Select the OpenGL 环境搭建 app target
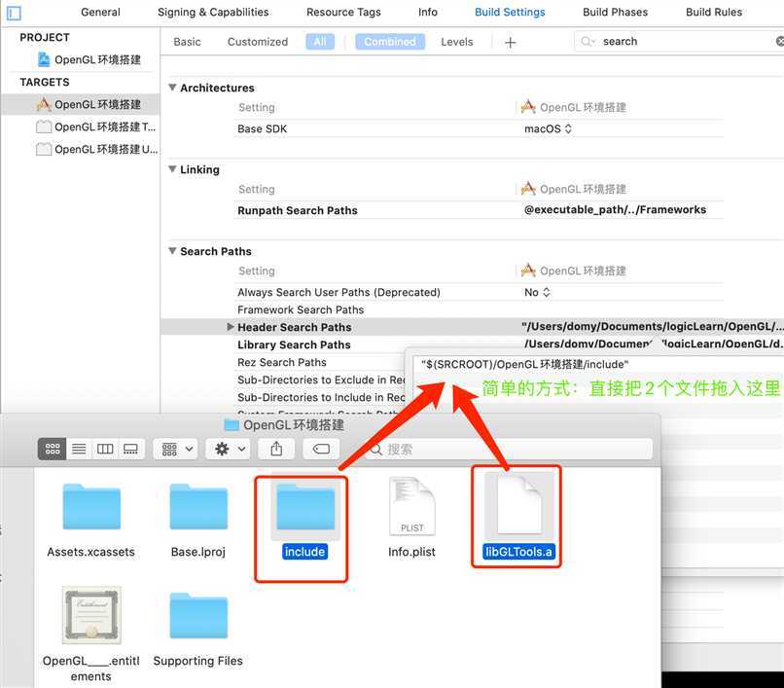The width and height of the screenshot is (784, 688). pyautogui.click(x=89, y=104)
